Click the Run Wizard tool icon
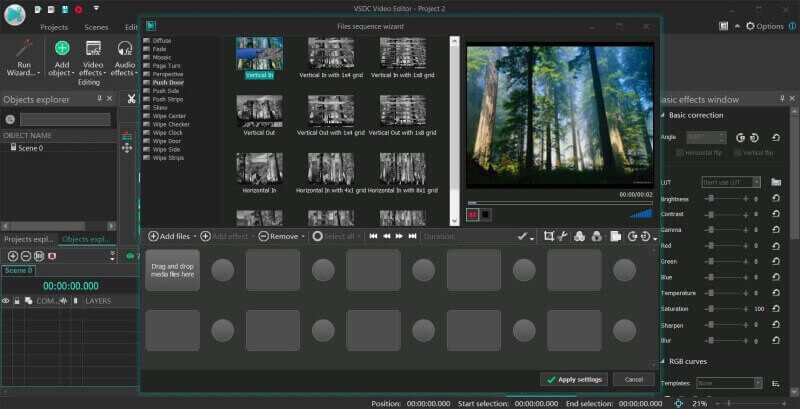 point(25,47)
